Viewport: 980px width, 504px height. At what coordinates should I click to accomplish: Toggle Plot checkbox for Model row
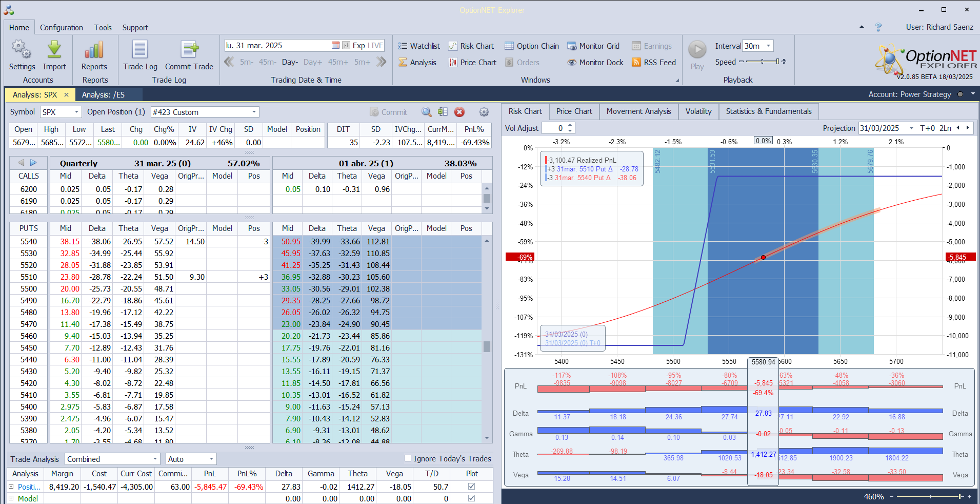point(471,498)
